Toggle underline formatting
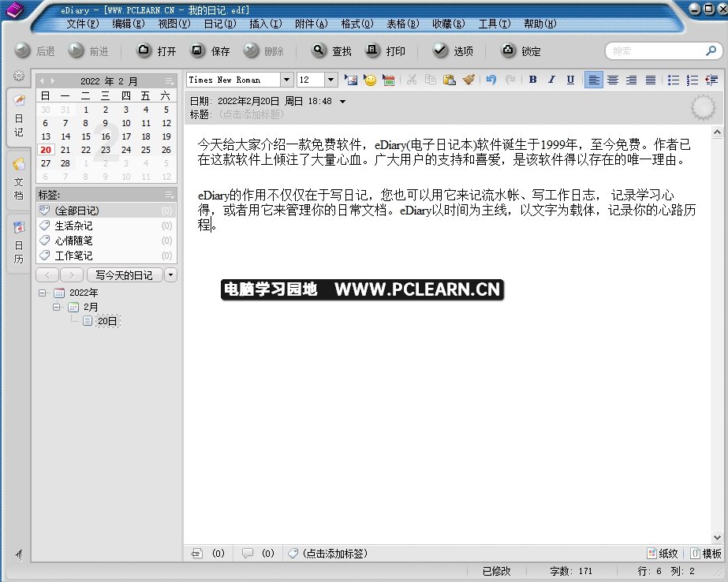 (570, 80)
